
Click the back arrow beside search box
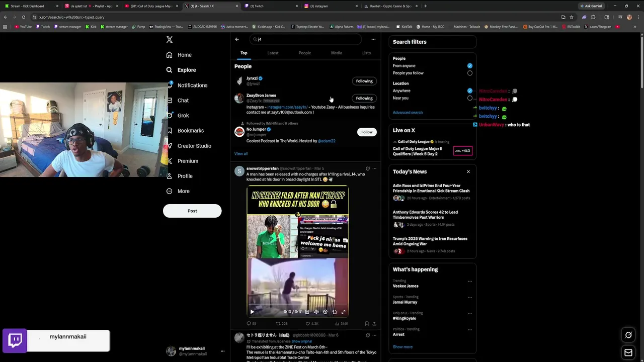(237, 39)
